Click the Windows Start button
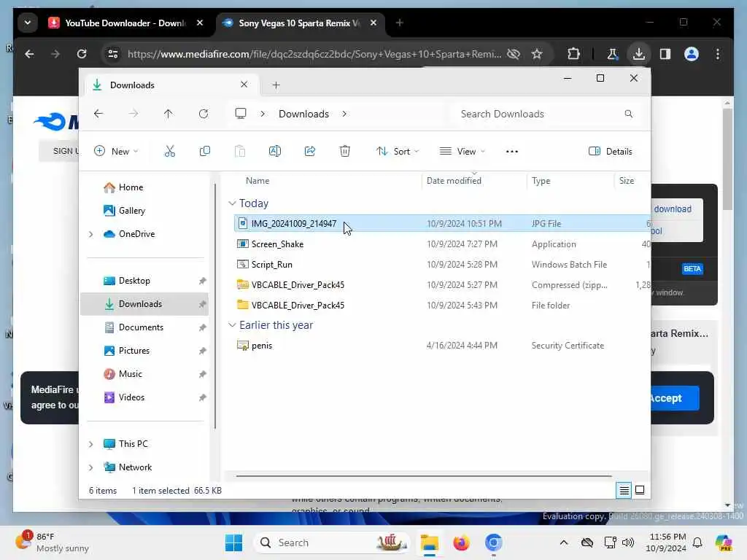The height and width of the screenshot is (560, 747). point(233,542)
